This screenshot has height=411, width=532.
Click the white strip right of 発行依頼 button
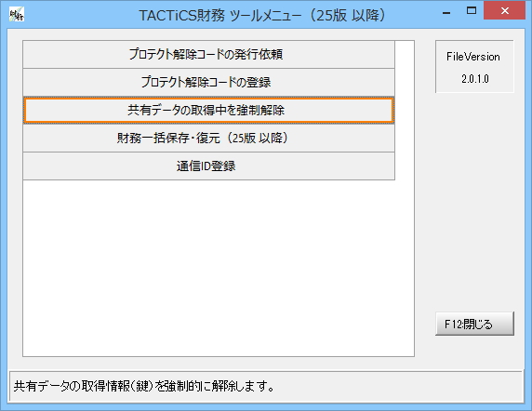(405, 54)
